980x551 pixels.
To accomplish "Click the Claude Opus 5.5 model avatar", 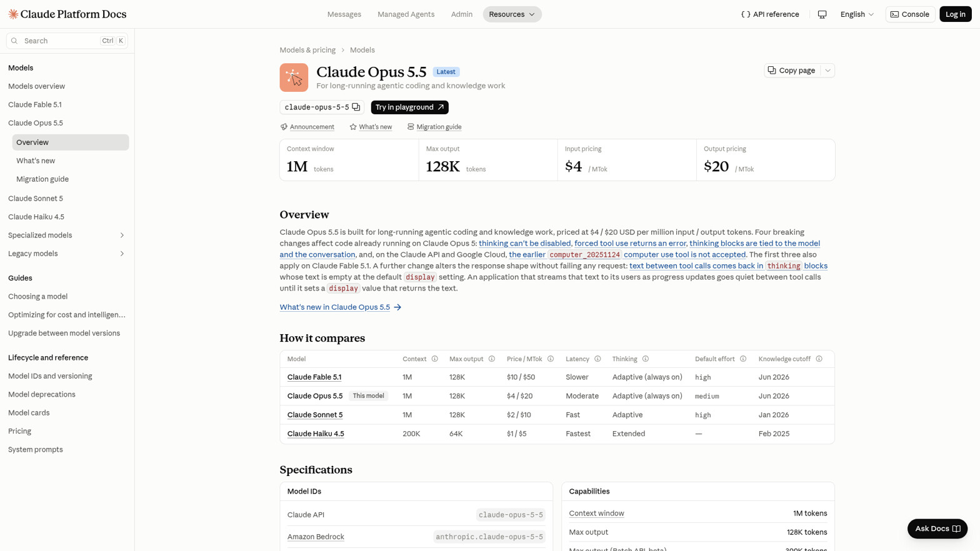I will point(294,77).
